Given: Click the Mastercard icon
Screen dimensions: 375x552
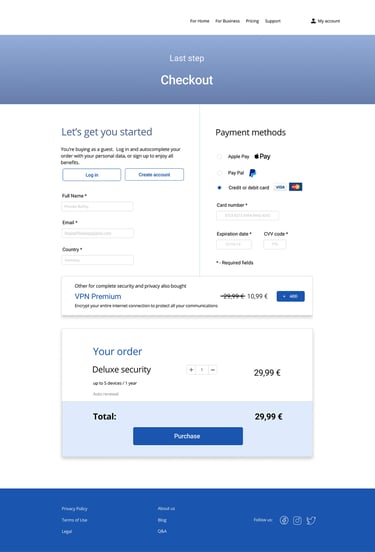Looking at the screenshot, I should click(x=295, y=187).
